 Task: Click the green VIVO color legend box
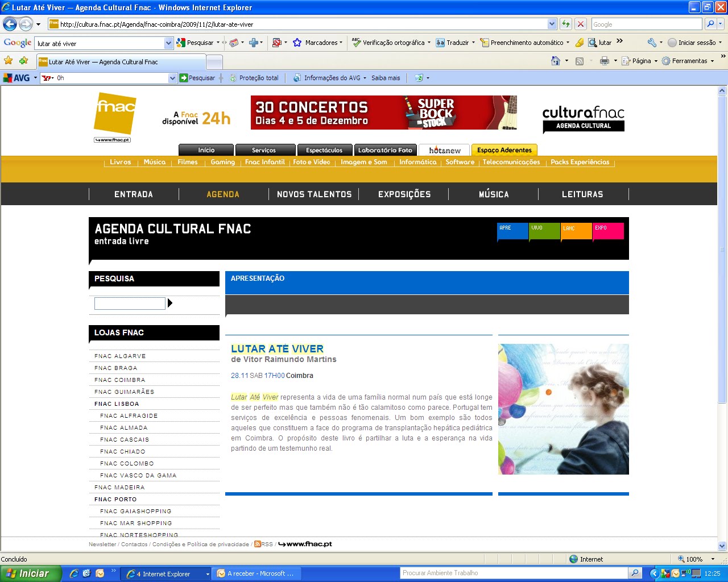(544, 231)
